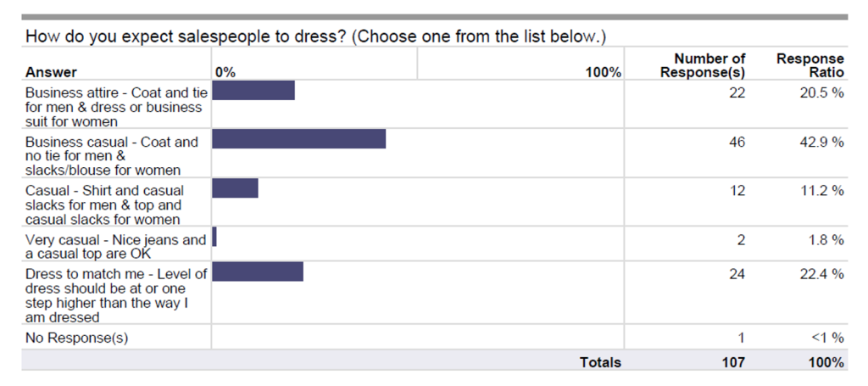Click the Dress to match me bar
This screenshot has height=386, width=868.
click(258, 271)
